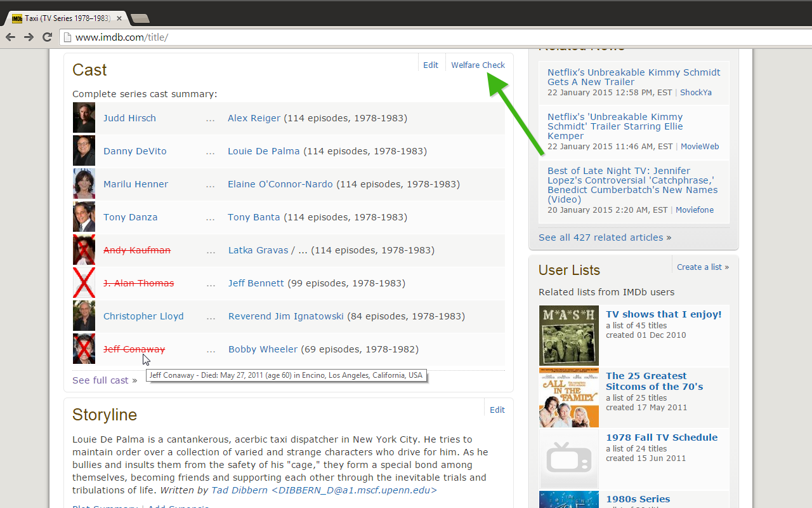Click Edit in the Cast section
Screen dimensions: 812x508
click(431, 65)
